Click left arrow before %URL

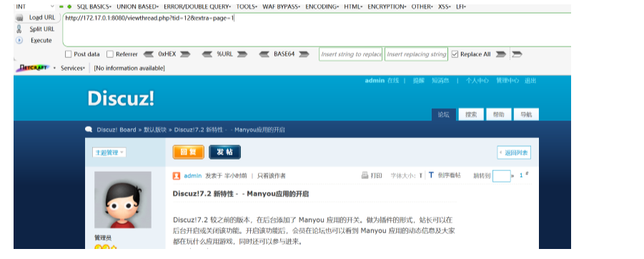(x=207, y=54)
